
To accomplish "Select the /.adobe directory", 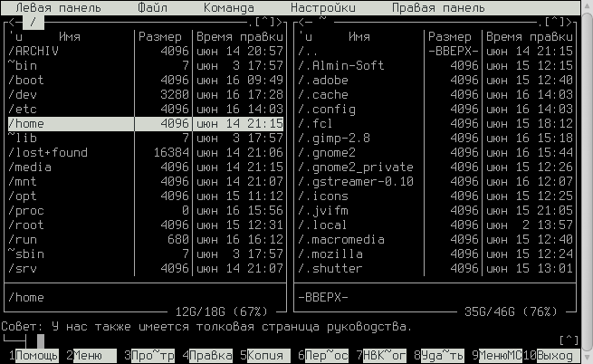I will click(x=435, y=81).
